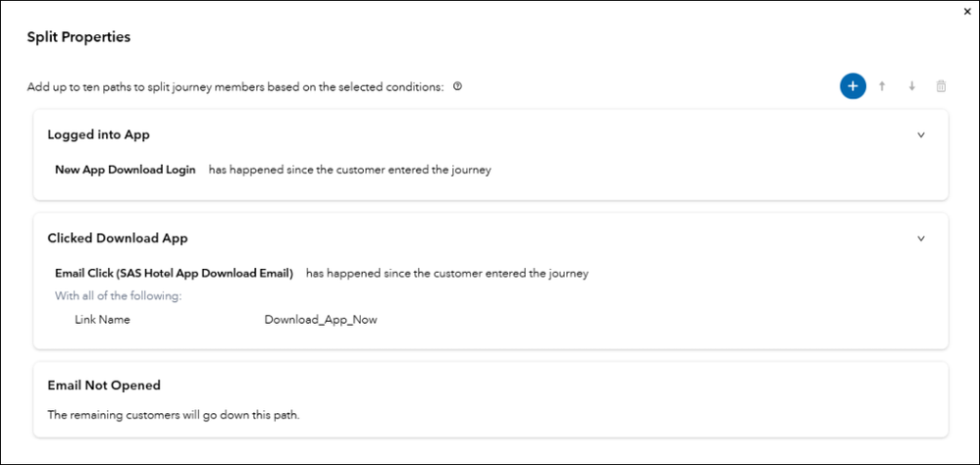The width and height of the screenshot is (980, 465).
Task: Close the Split Properties dialog
Action: coord(968,11)
